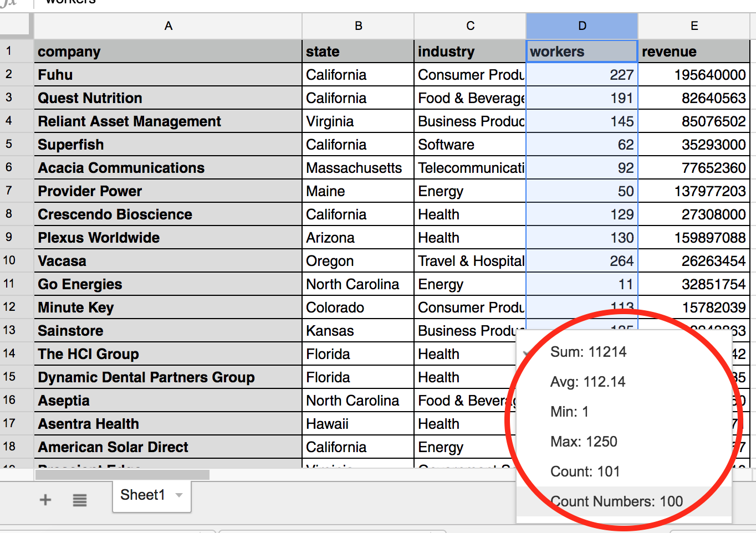Select the 'Provider Power' cell
The height and width of the screenshot is (533, 756).
[x=168, y=191]
